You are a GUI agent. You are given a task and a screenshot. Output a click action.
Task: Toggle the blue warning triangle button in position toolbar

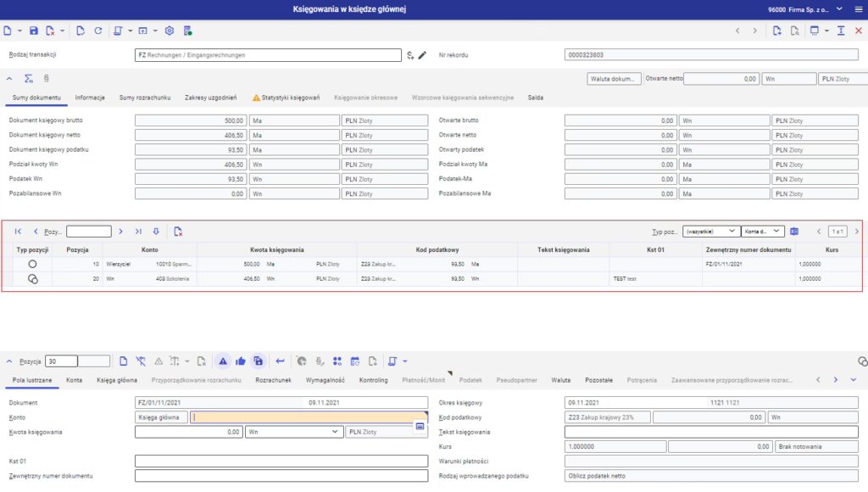coord(223,361)
